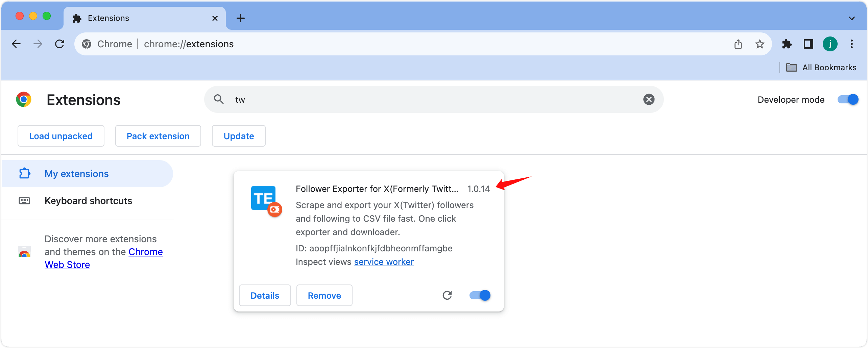Close the Extensions tab

point(215,18)
